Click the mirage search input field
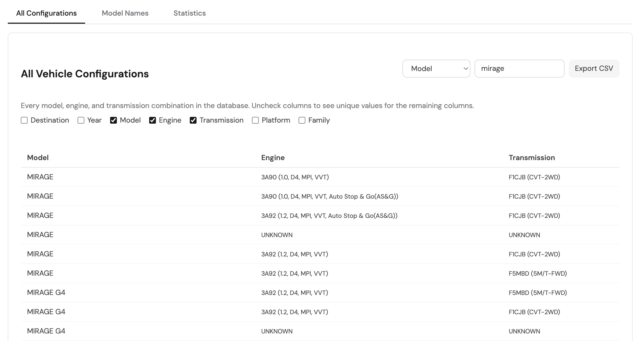This screenshot has height=341, width=644. (519, 68)
